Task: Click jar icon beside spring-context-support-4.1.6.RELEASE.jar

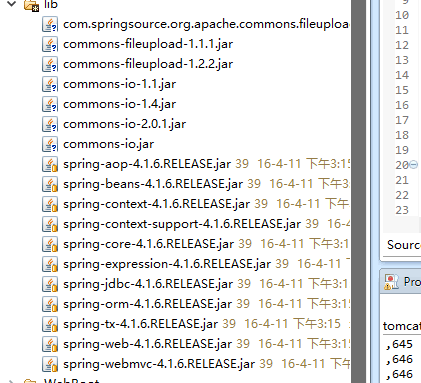Action: [x=50, y=225]
